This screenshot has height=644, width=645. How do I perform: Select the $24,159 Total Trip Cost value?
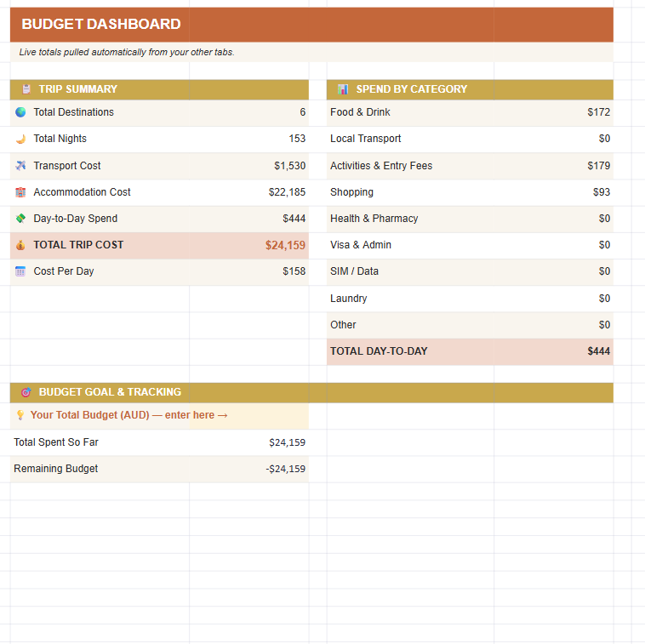(285, 245)
